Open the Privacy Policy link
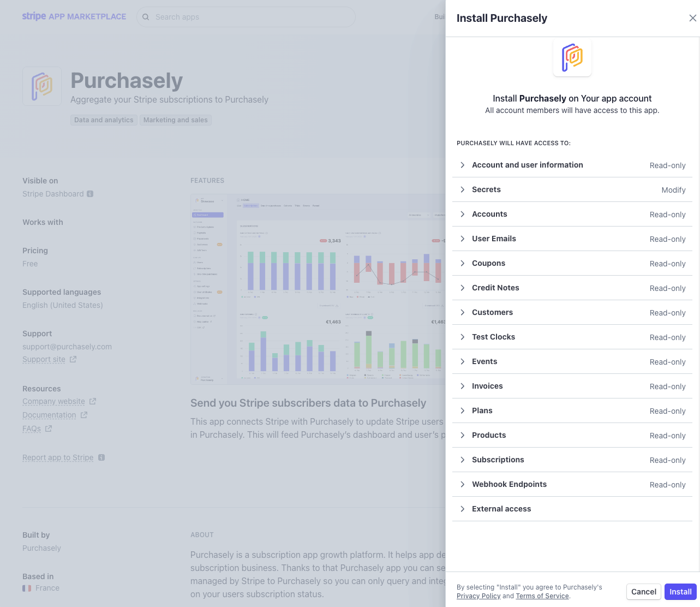700x607 pixels. coord(478,596)
